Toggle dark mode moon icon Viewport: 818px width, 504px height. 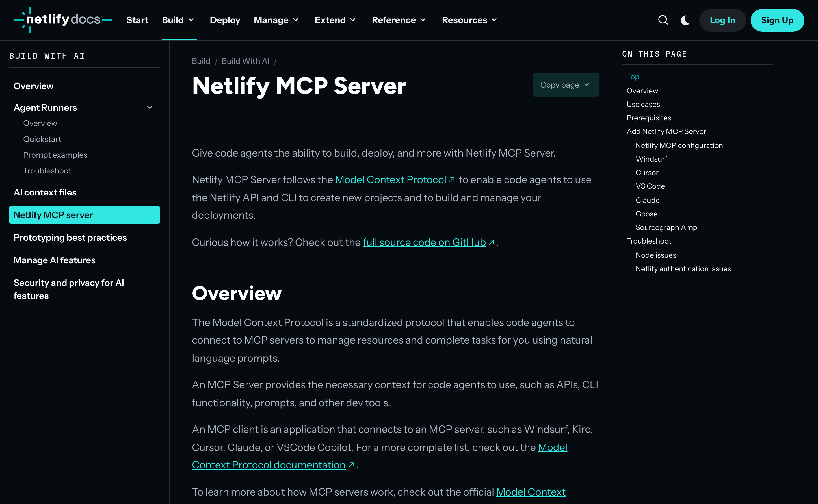click(685, 20)
